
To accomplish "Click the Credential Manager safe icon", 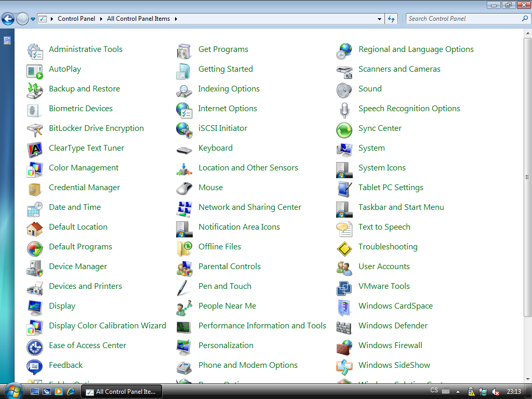I will tap(35, 189).
